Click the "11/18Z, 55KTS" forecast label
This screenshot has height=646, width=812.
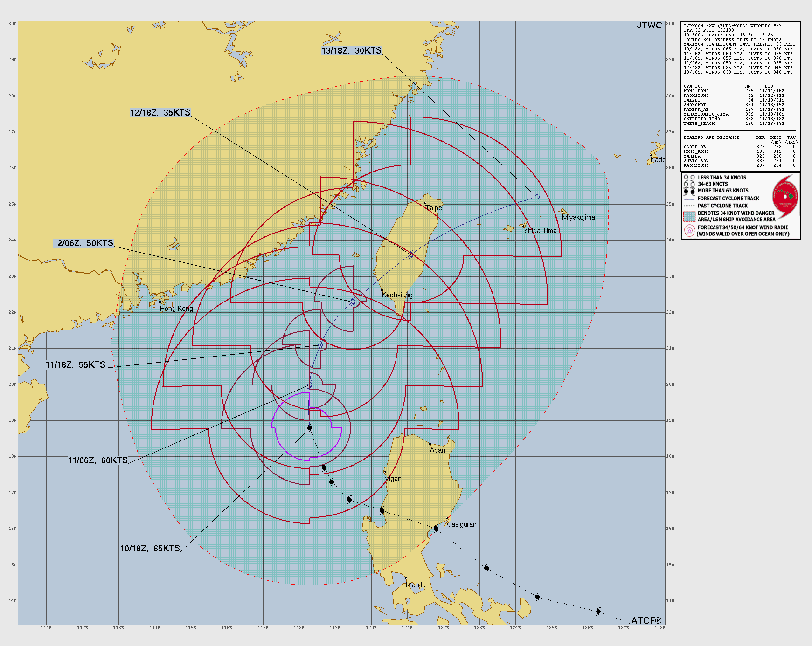(x=76, y=365)
